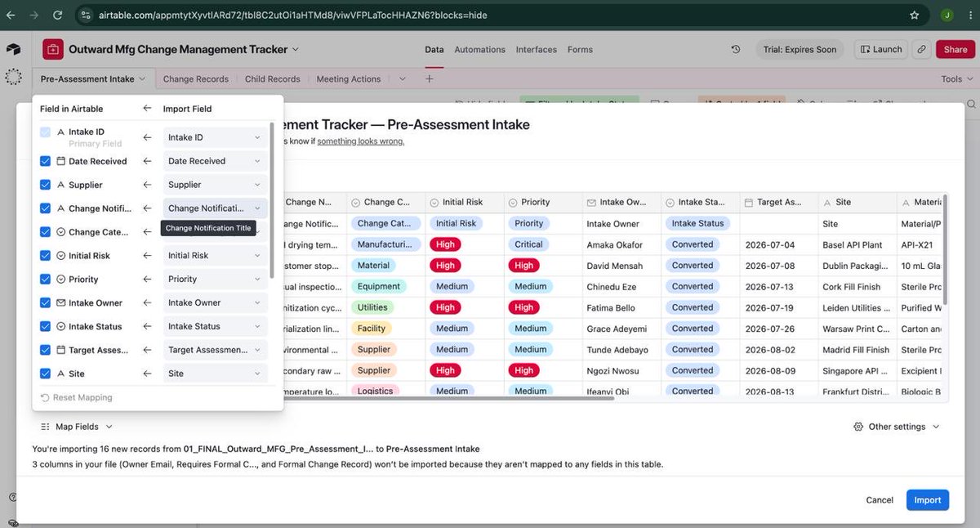Switch to the Interfaces tab
Viewport: 980px width, 528px height.
point(537,50)
